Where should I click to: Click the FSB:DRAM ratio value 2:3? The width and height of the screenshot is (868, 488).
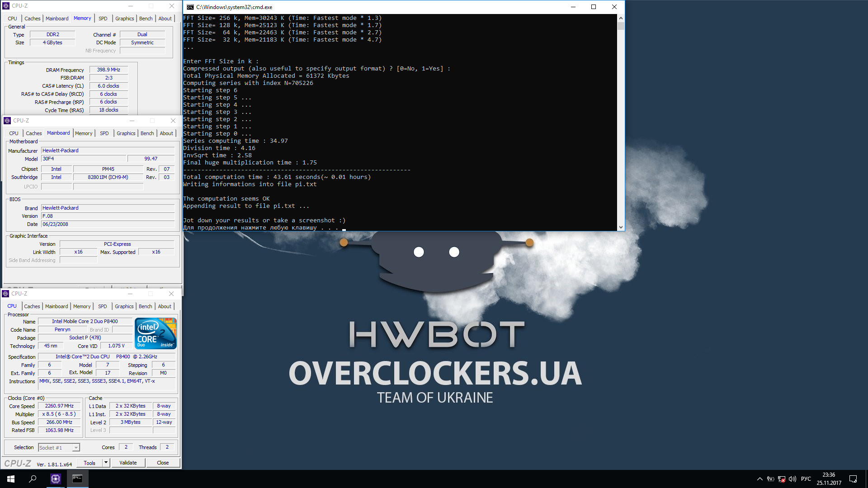(108, 78)
